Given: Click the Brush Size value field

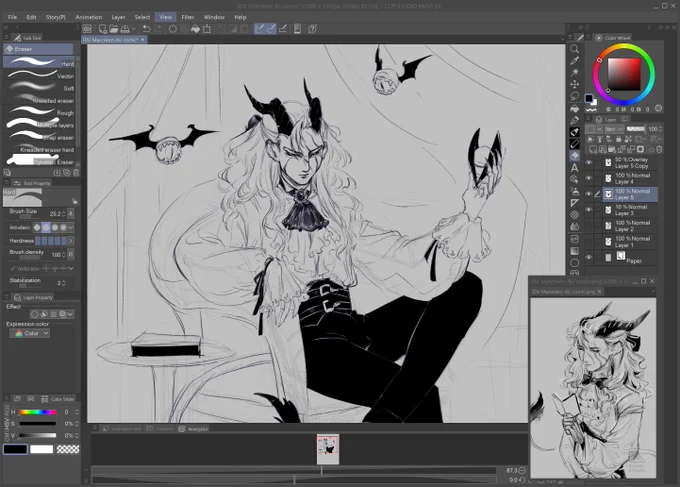Looking at the screenshot, I should coord(56,213).
